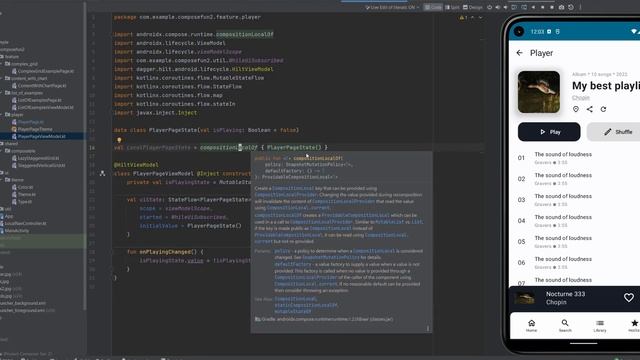The image size is (640, 360).
Task: Tap share icon under playlist title
Action: tap(590, 109)
